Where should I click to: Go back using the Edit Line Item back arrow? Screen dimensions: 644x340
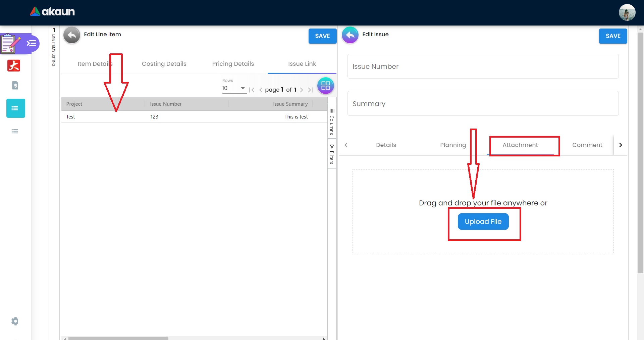(x=72, y=35)
